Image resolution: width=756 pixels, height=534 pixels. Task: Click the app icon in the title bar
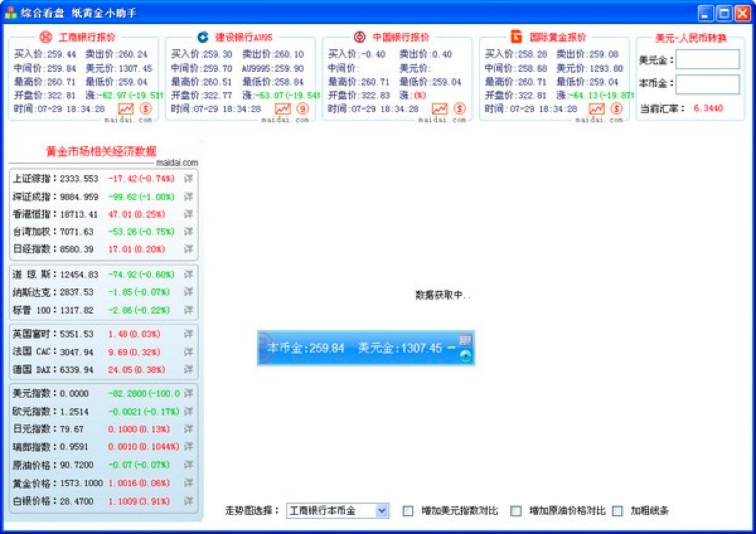11,13
